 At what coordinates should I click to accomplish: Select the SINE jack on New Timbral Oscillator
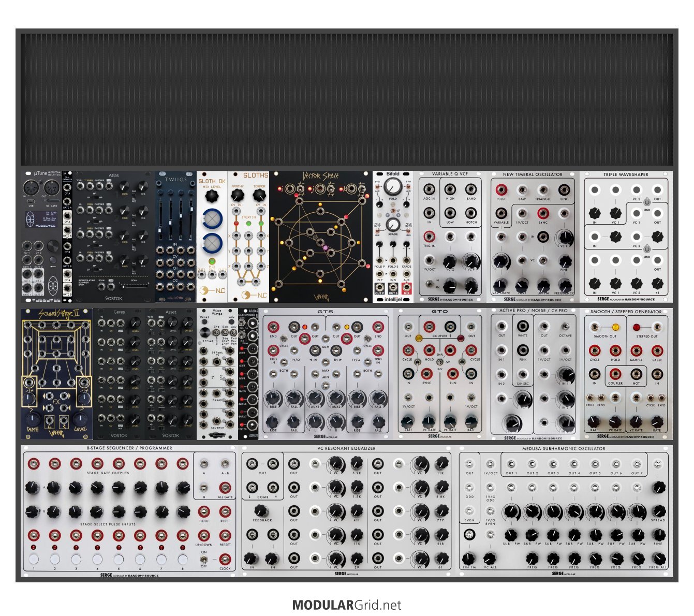tap(564, 189)
